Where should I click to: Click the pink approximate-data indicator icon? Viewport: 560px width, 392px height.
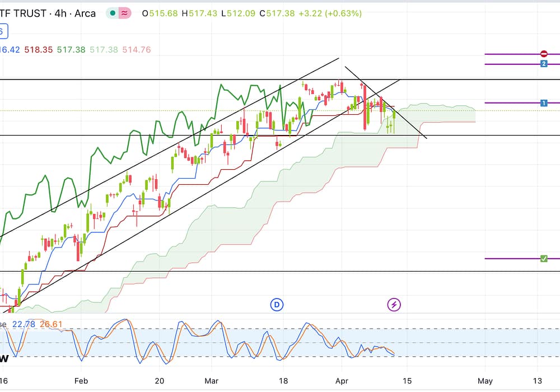coord(124,13)
